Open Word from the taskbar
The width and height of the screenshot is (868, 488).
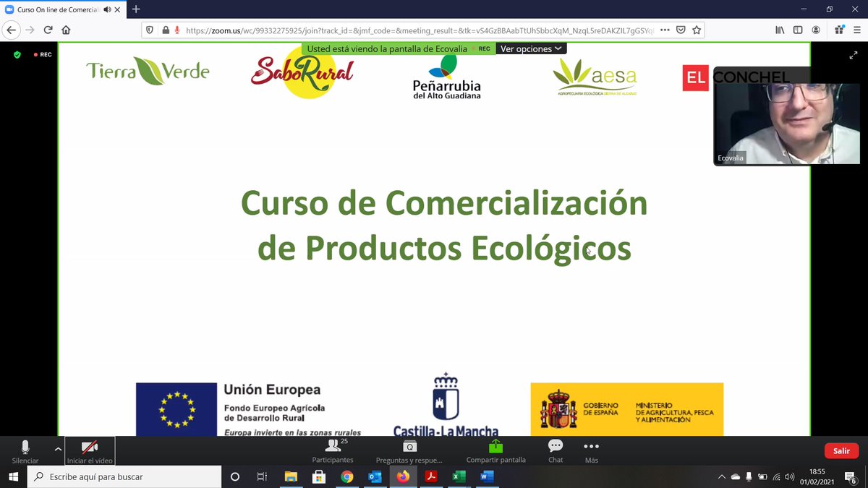point(487,476)
